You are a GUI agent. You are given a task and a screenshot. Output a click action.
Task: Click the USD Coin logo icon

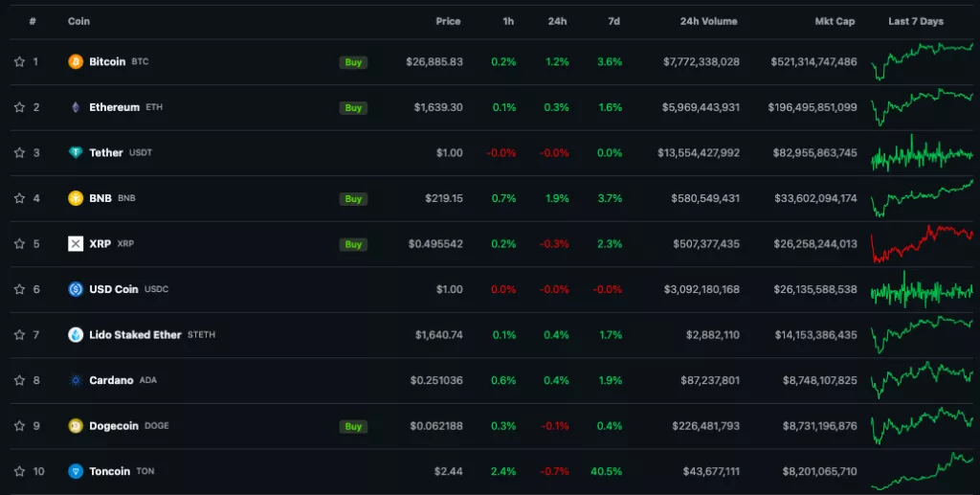coord(76,289)
